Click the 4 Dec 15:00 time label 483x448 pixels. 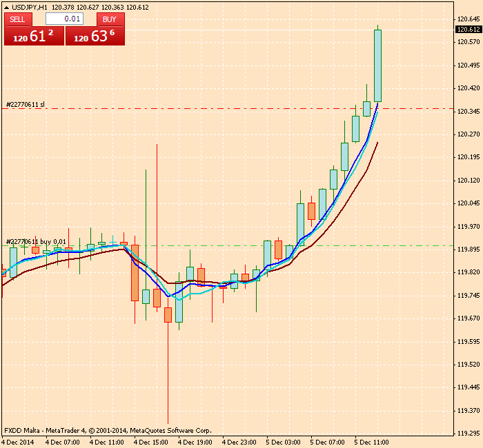[150, 442]
